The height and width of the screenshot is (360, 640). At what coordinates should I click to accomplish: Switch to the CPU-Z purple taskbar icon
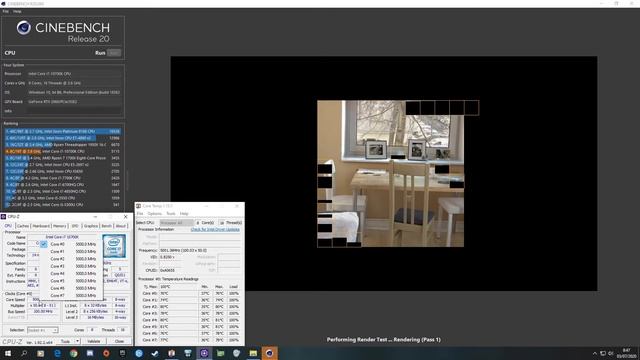point(204,353)
